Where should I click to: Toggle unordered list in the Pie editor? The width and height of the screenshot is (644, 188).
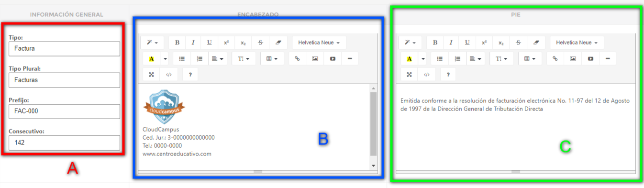pos(440,58)
